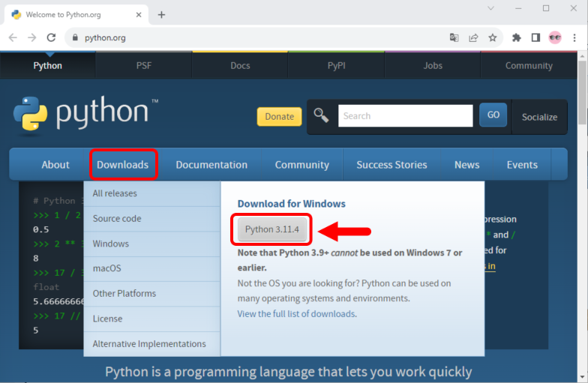Click into the Search text field
The width and height of the screenshot is (588, 383).
tap(405, 116)
